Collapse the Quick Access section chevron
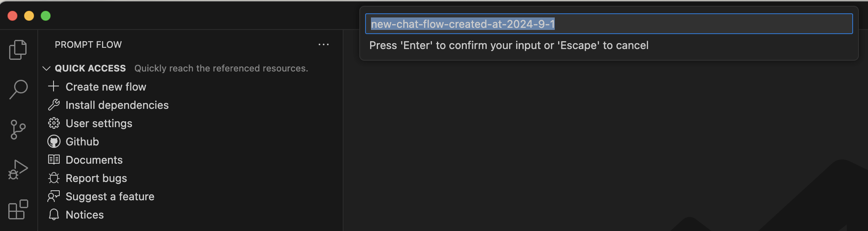 coord(46,68)
